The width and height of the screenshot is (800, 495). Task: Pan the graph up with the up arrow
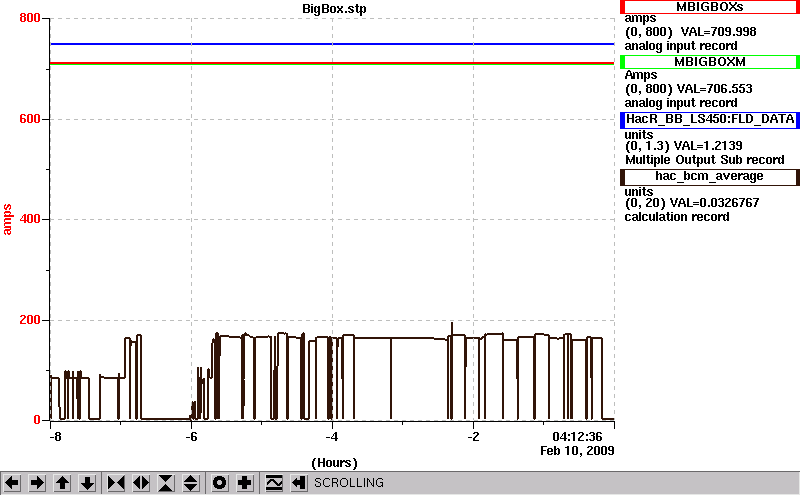pos(62,483)
